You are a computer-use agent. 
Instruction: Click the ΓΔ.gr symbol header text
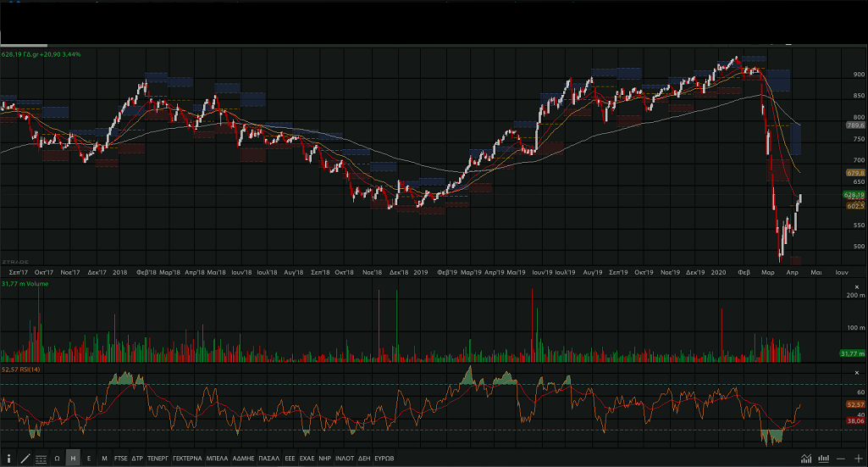pos(30,54)
